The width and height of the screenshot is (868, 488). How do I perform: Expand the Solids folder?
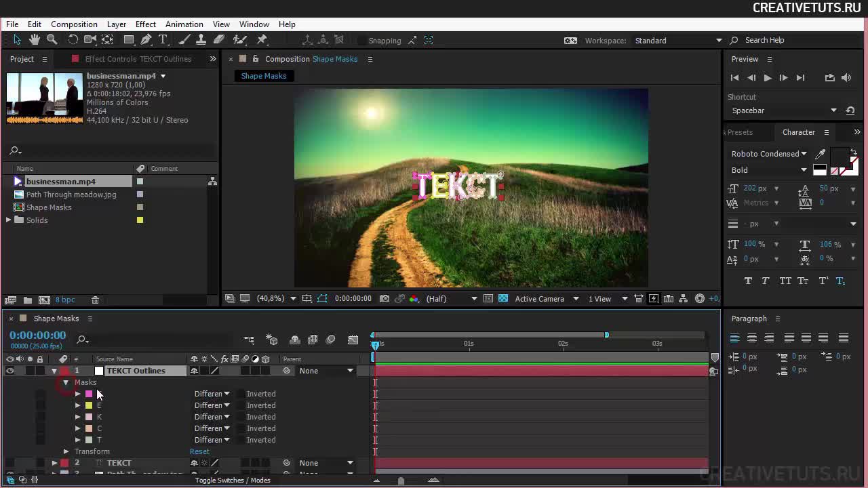[x=8, y=220]
